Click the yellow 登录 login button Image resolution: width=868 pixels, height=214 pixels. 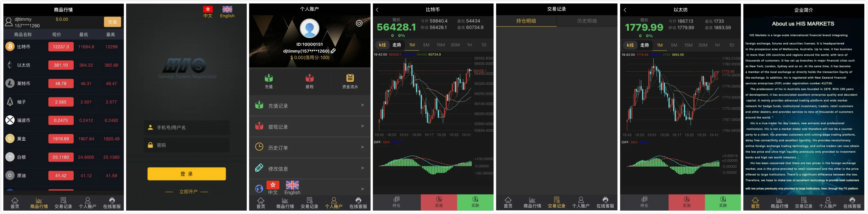187,174
